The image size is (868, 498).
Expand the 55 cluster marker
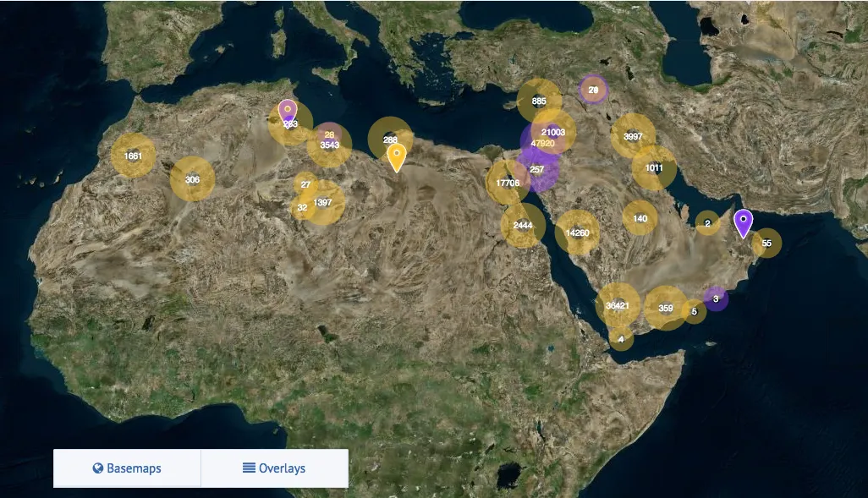click(x=766, y=243)
